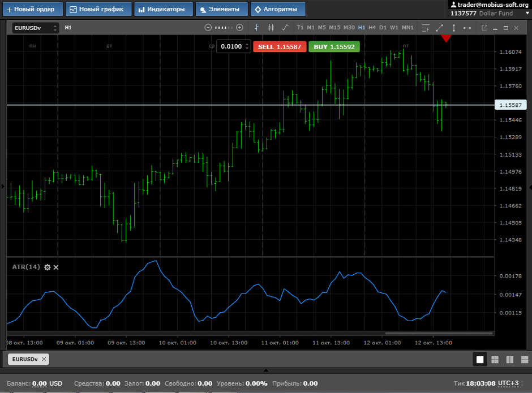Select the M1 timeframe
Screen dimensions: 532x393
[x=311, y=28]
